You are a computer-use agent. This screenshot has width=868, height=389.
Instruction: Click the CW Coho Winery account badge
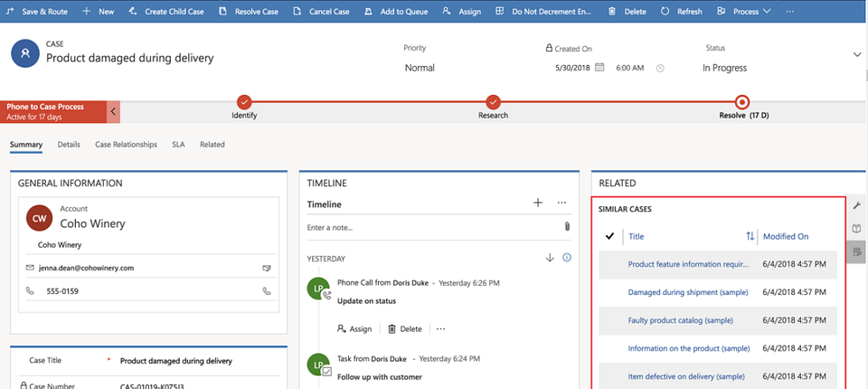(x=39, y=218)
